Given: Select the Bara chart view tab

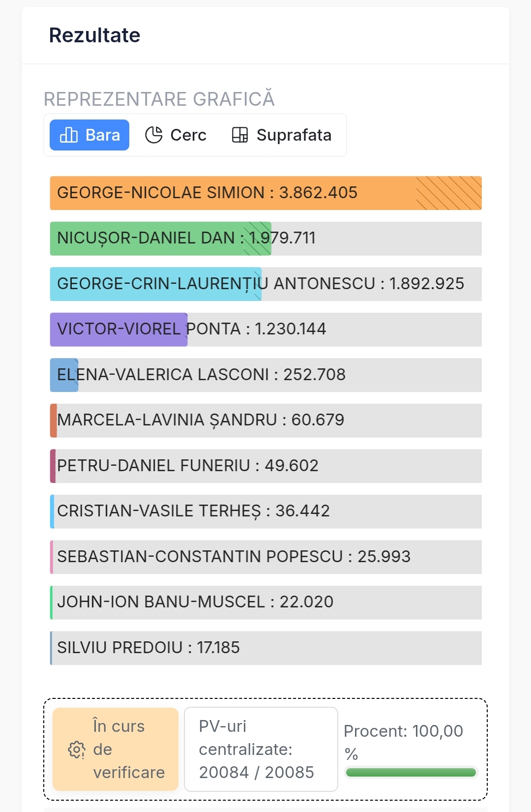Looking at the screenshot, I should coord(89,135).
